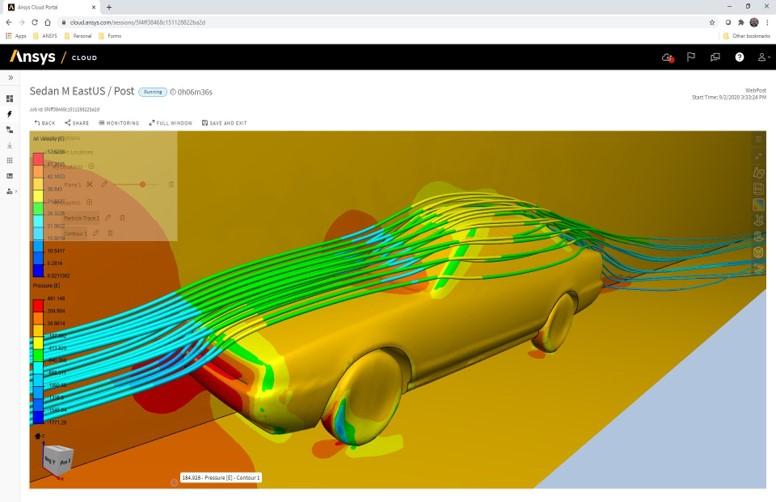Expand the admin users sidebar submenu
This screenshot has height=502, width=776.
point(11,191)
